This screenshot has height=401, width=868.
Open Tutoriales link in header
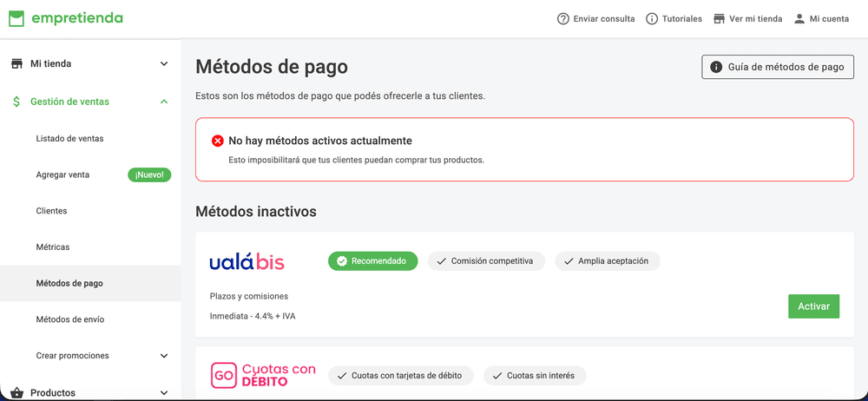[674, 19]
